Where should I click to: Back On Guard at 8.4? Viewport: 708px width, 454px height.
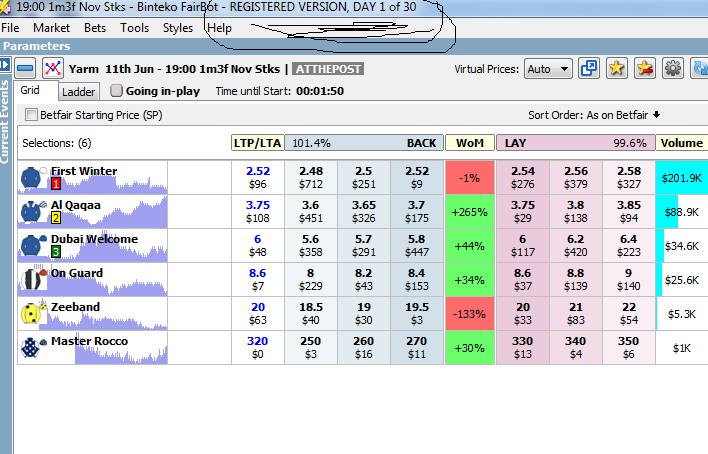pos(417,280)
